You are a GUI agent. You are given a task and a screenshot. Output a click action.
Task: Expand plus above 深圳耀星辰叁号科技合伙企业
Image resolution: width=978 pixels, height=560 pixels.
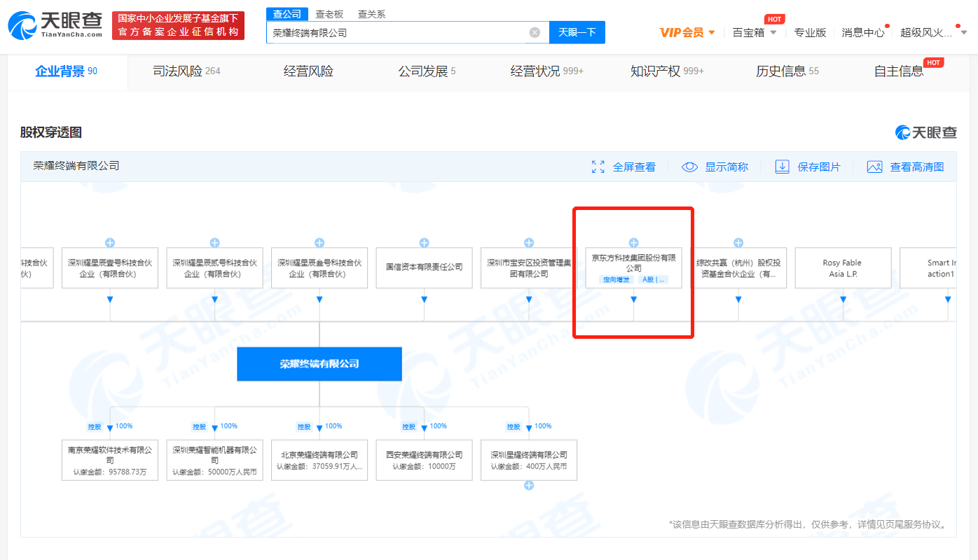(319, 243)
